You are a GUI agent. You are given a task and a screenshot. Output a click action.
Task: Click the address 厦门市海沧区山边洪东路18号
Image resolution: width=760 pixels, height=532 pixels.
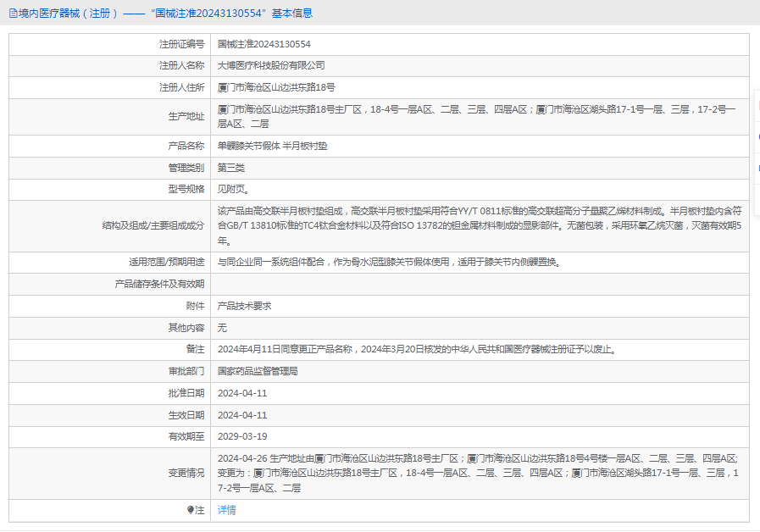(276, 87)
